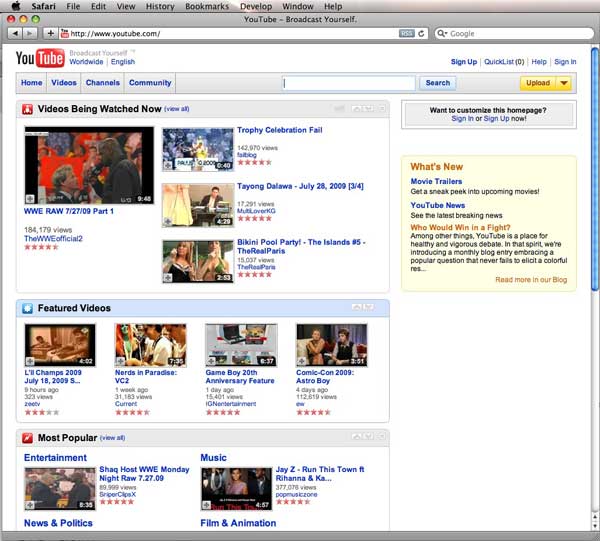Add Shaq Host WWE video to QuickList
This screenshot has height=541, width=600.
(30, 505)
